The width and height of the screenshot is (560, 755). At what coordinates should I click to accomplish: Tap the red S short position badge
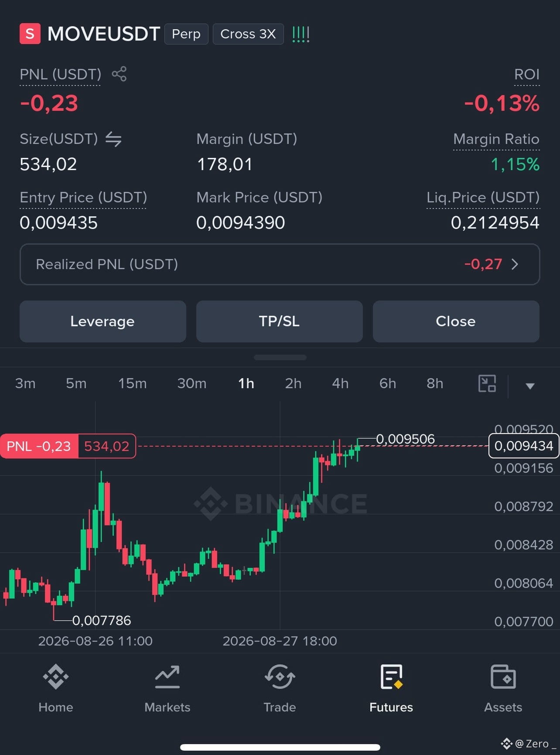[30, 34]
